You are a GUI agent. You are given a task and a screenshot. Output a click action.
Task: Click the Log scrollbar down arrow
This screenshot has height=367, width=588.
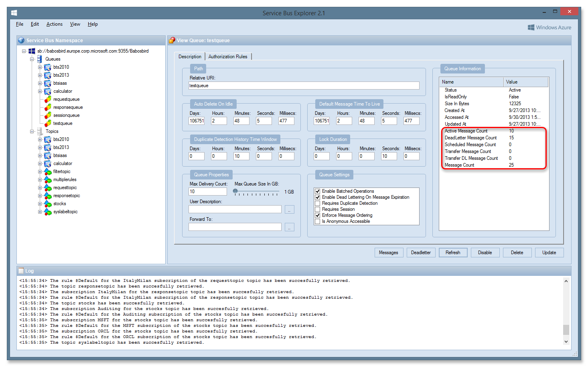click(566, 342)
